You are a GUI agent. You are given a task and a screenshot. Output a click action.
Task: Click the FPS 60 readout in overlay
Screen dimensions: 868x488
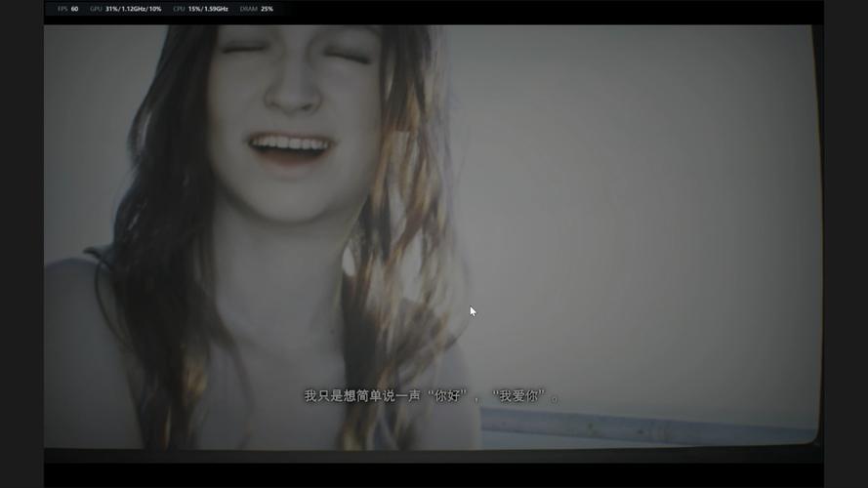pos(67,9)
